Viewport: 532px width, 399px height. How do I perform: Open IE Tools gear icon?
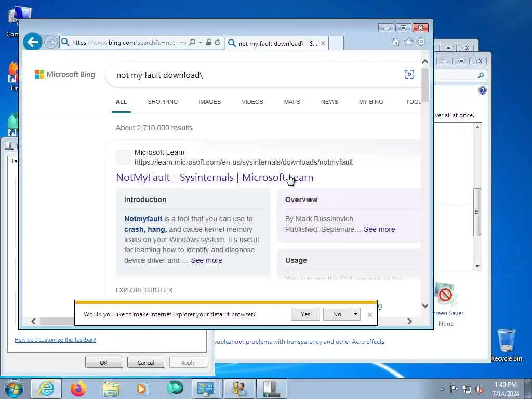click(421, 42)
